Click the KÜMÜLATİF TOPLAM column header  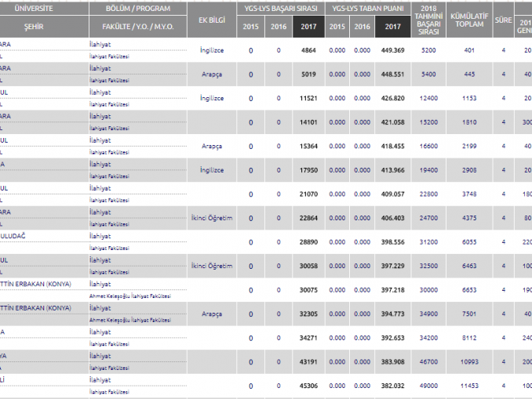click(469, 19)
